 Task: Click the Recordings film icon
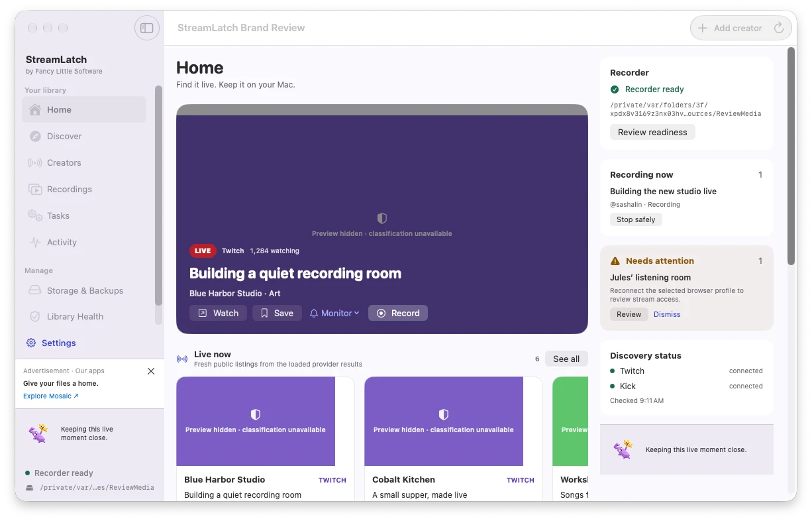click(35, 190)
